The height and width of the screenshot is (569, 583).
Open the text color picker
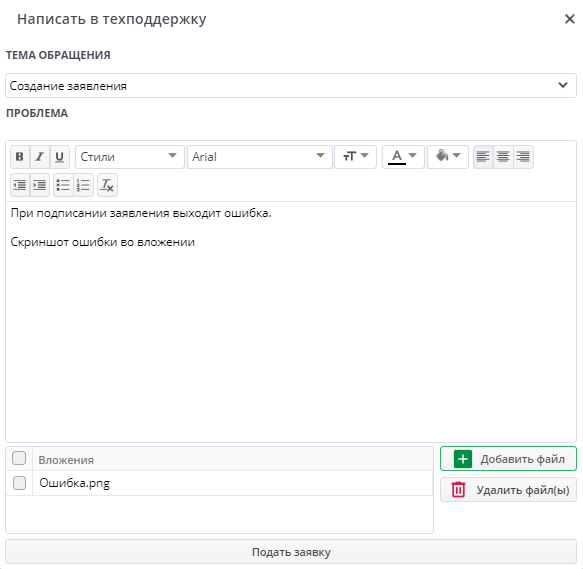pyautogui.click(x=403, y=157)
